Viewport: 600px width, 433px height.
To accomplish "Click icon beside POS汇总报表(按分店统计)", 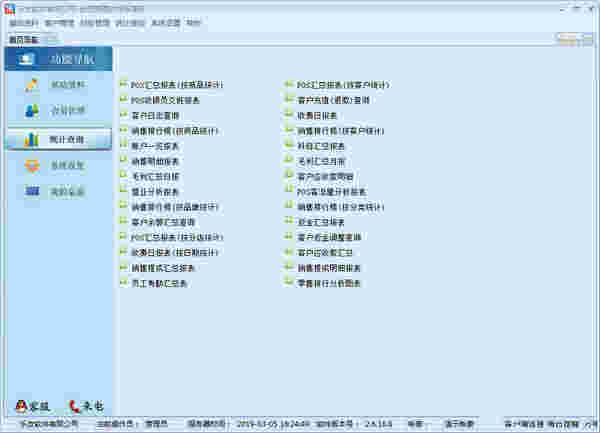I will click(124, 236).
